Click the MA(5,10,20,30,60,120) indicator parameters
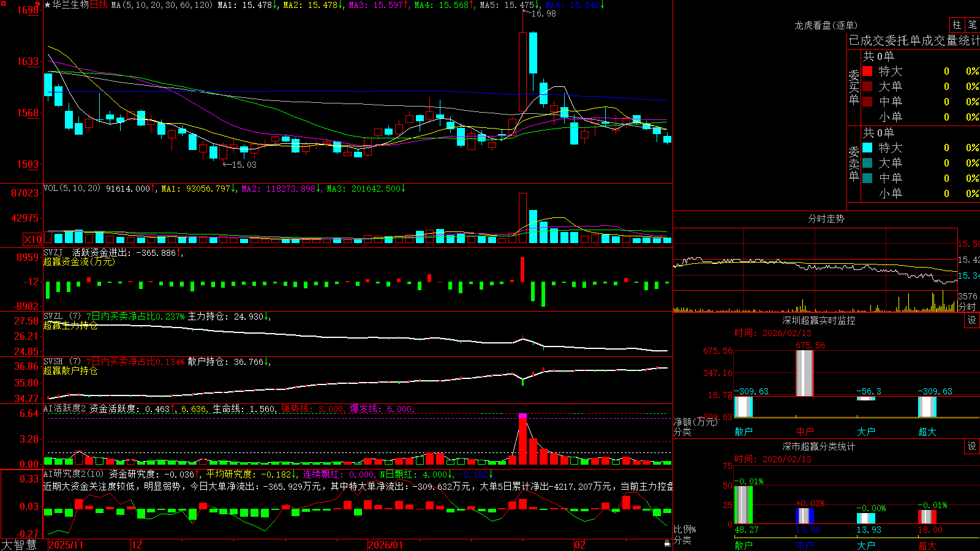 click(x=162, y=5)
